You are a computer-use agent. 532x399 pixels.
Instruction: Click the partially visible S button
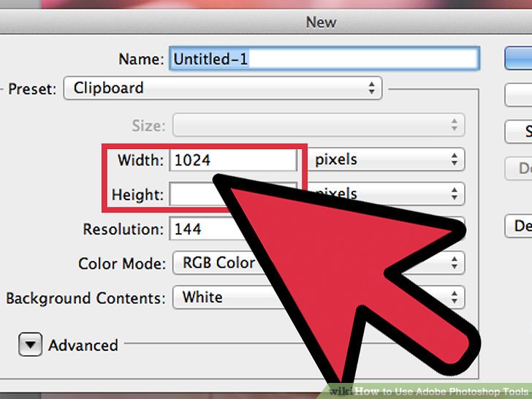pos(518,132)
